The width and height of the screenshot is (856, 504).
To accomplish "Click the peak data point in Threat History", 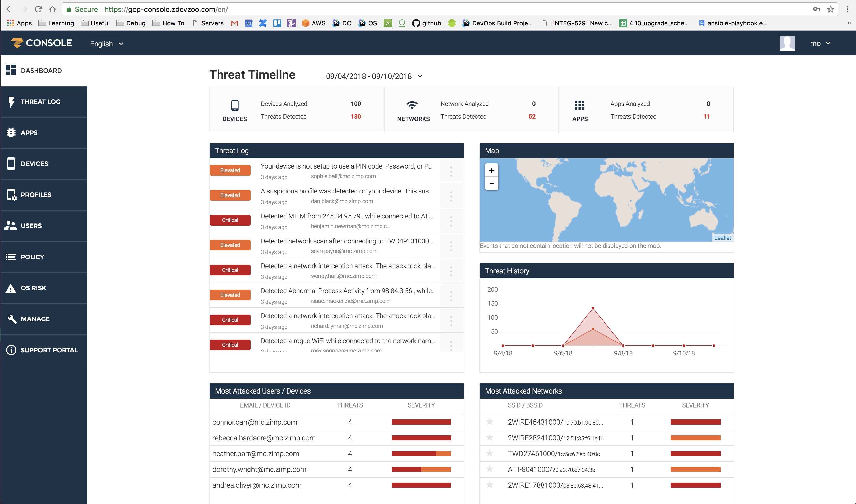I will click(593, 308).
